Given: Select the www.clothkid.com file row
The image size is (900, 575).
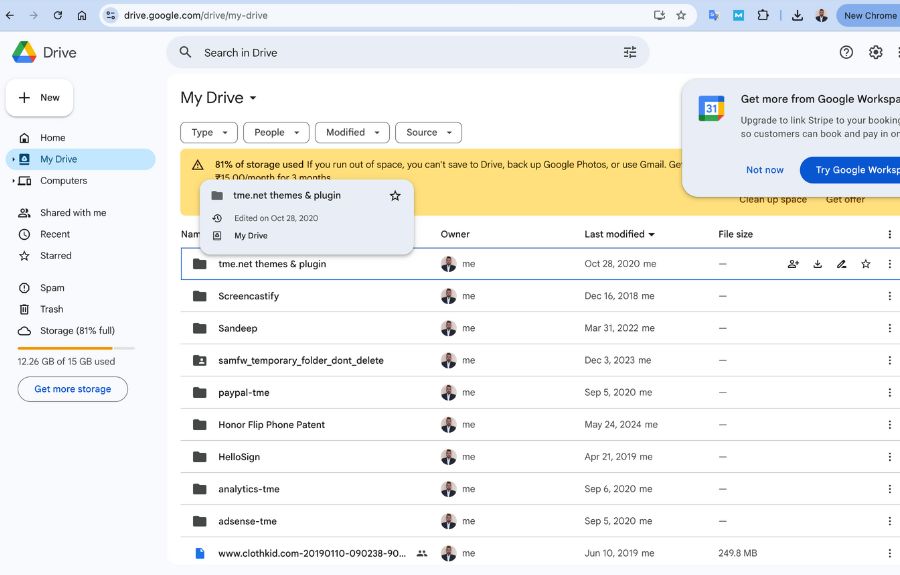Looking at the screenshot, I should (540, 553).
